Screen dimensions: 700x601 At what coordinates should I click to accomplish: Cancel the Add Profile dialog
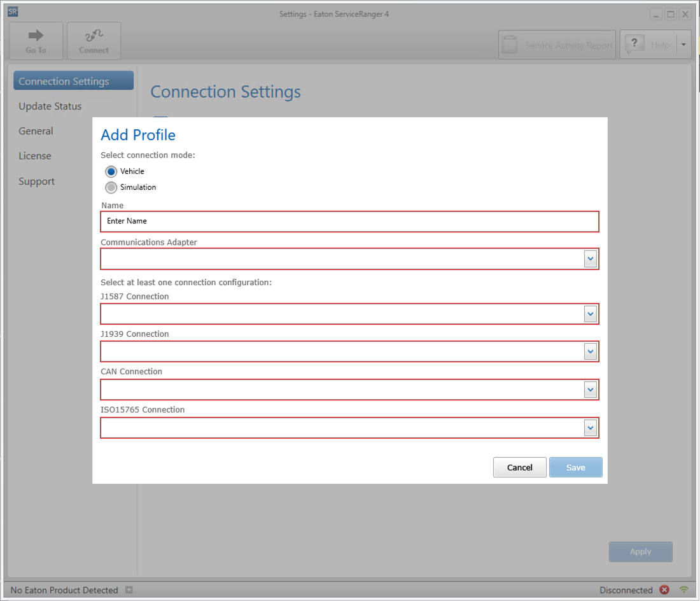519,467
